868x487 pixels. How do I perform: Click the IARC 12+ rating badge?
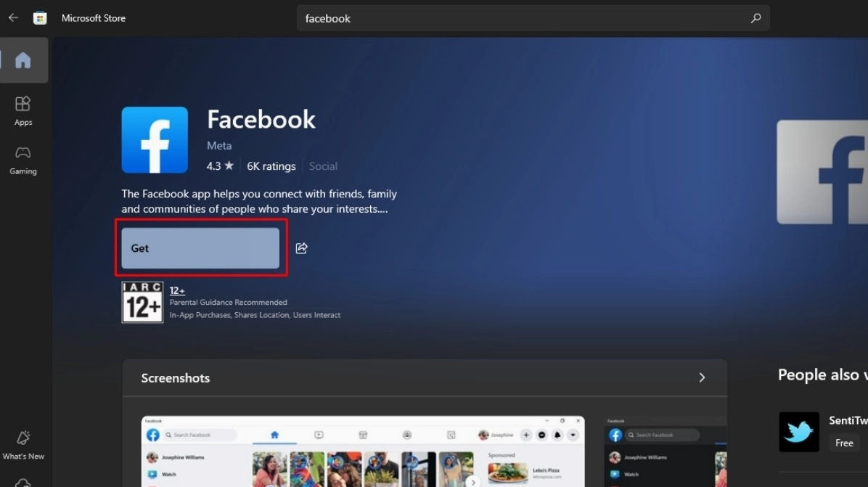142,302
